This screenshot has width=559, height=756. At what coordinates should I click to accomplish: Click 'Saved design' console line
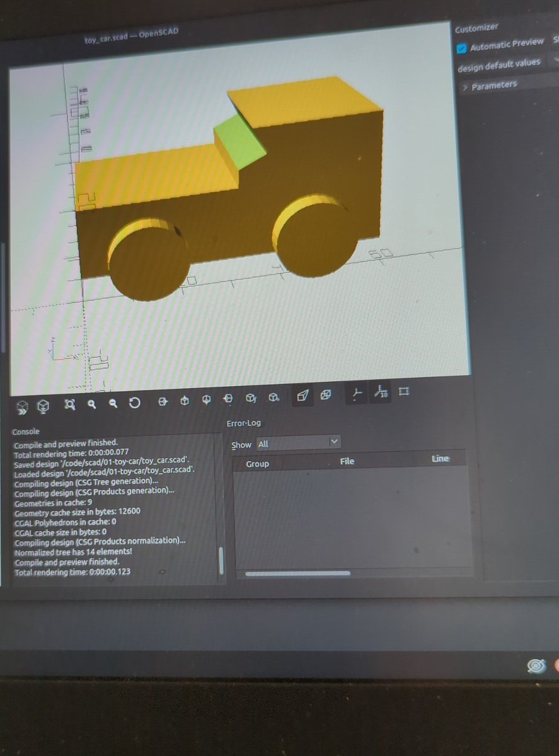click(x=101, y=461)
